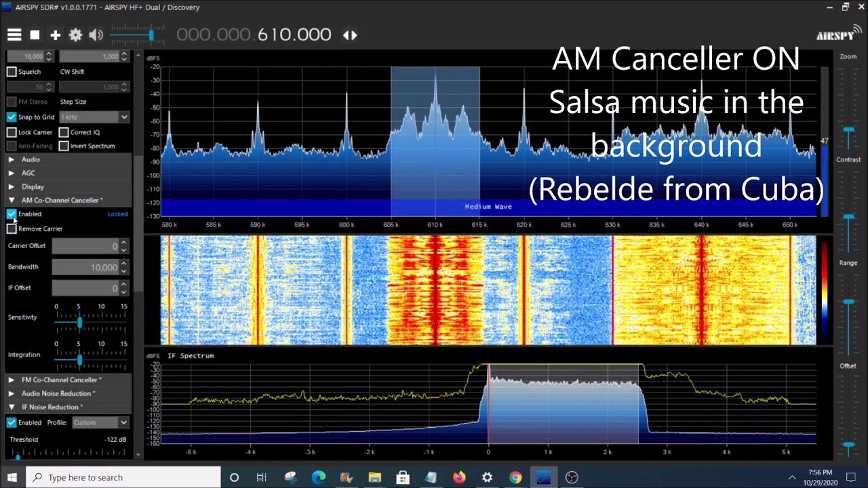Switch to SDR# taskbar icon
Image resolution: width=868 pixels, height=488 pixels.
pyautogui.click(x=543, y=477)
